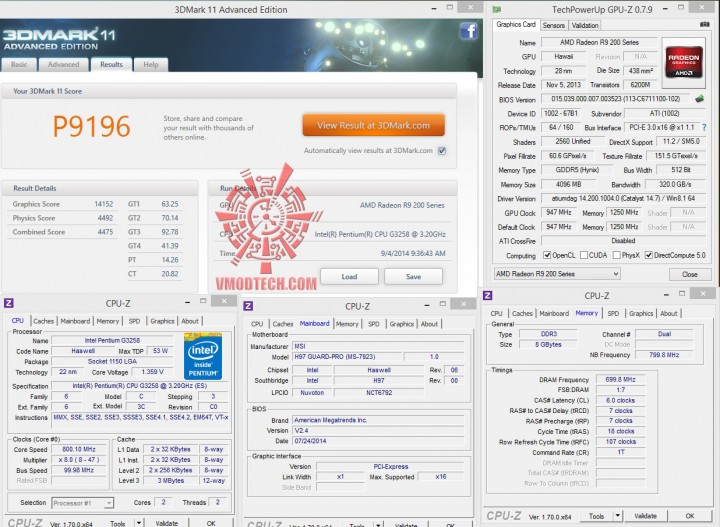The image size is (720, 527).
Task: Click the Load button in Run Details
Action: pos(349,276)
